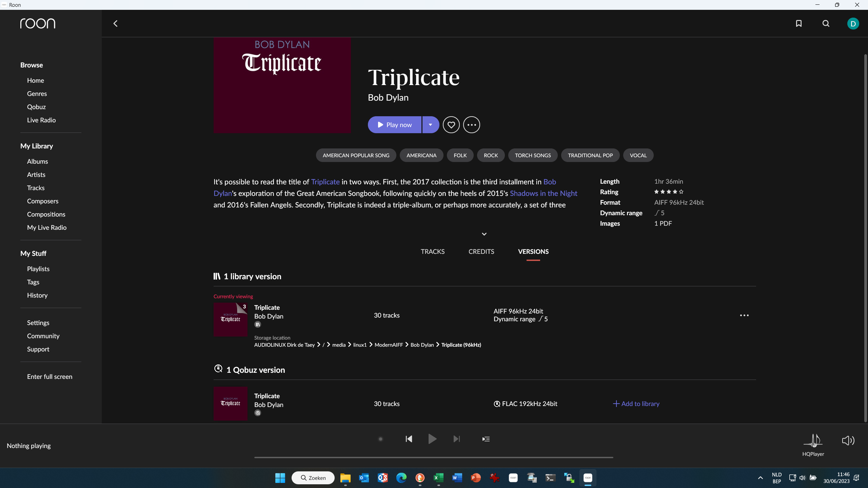Click the fourth rating star
This screenshot has width=868, height=488.
coord(675,192)
